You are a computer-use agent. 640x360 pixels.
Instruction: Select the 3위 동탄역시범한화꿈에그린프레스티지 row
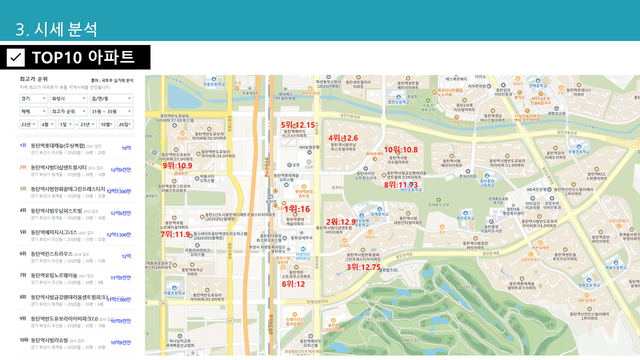[76, 192]
